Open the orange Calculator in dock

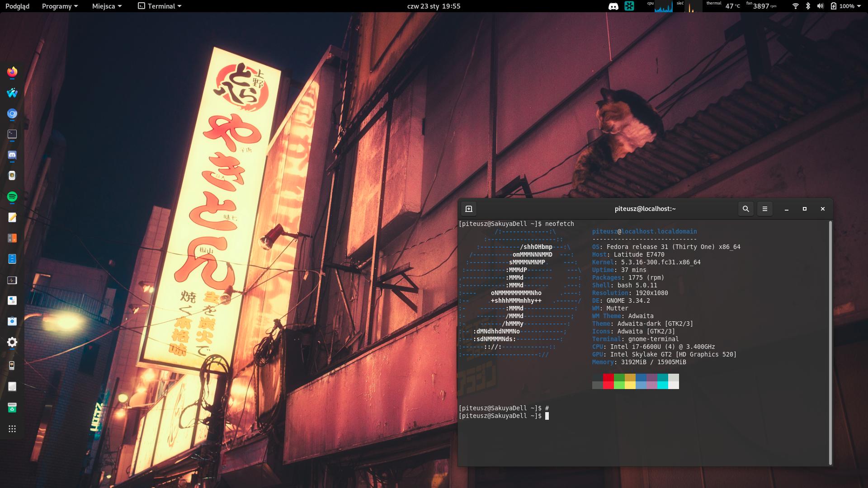coord(12,238)
